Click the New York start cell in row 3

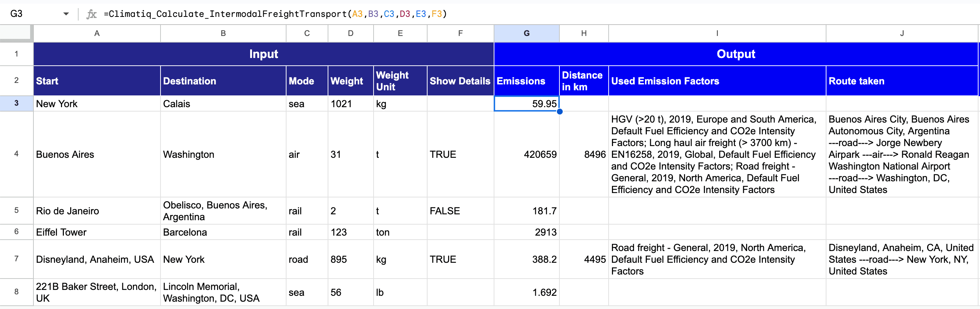point(97,104)
